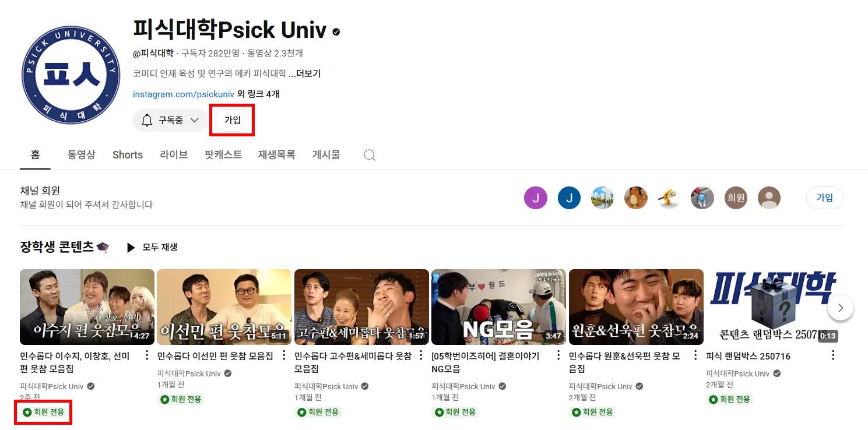This screenshot has width=868, height=430.
Task: Open video title 피식 랜덤박스 250716
Action: pyautogui.click(x=748, y=356)
